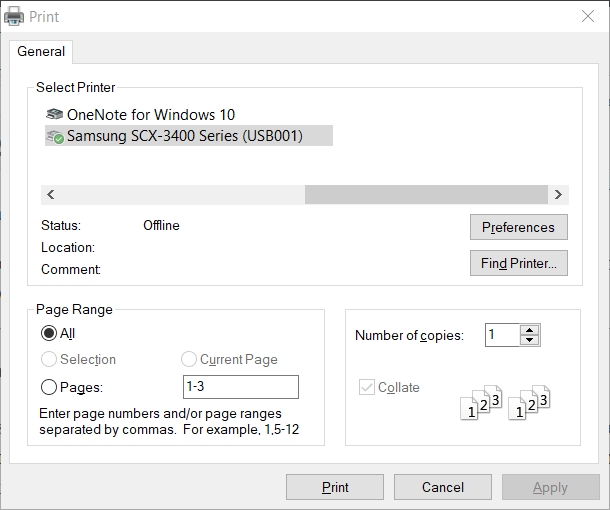Choose the All page range option
This screenshot has width=610, height=510.
point(49,333)
